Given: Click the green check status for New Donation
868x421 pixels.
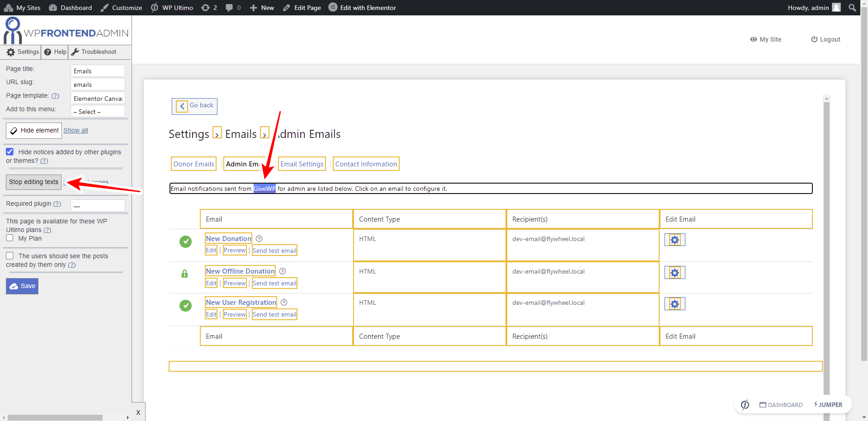Looking at the screenshot, I should (x=185, y=242).
